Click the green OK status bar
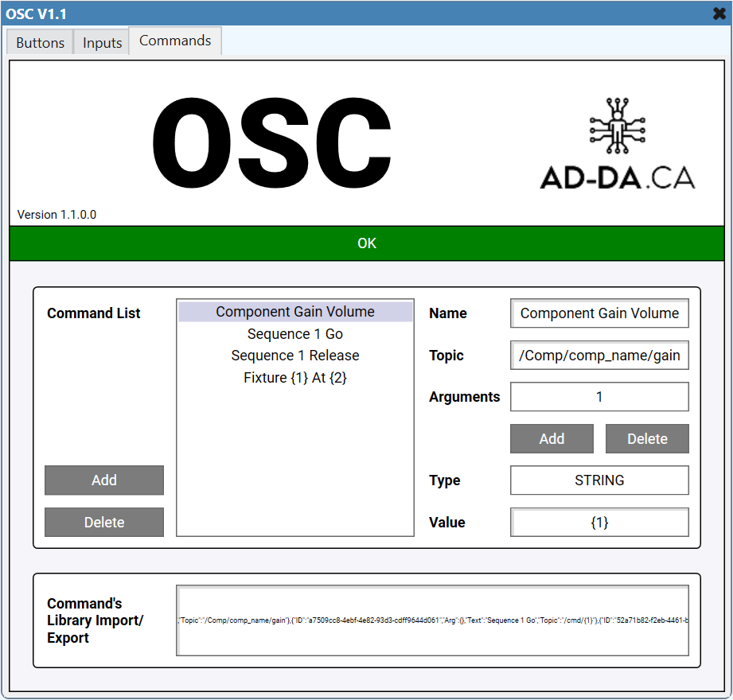This screenshot has height=700, width=733. pyautogui.click(x=366, y=243)
